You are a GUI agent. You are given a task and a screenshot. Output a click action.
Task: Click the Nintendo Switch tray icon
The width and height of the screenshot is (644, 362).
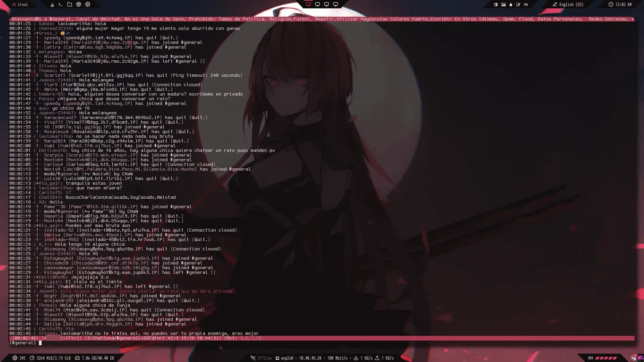click(x=496, y=5)
